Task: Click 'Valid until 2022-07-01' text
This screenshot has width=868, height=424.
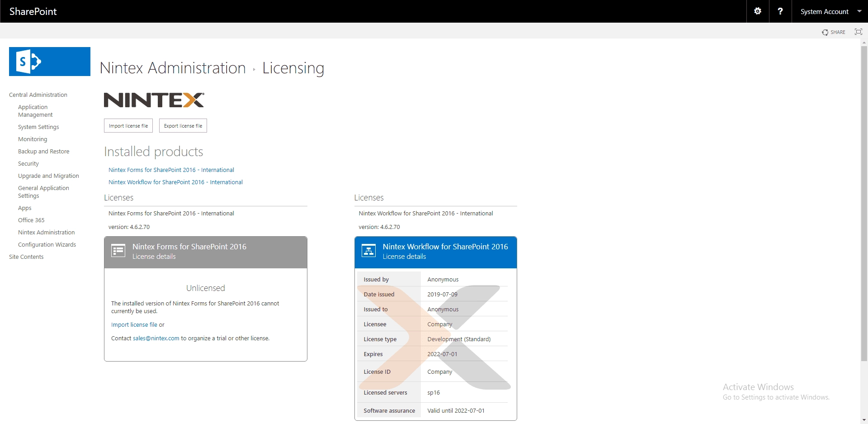Action: coord(456,410)
